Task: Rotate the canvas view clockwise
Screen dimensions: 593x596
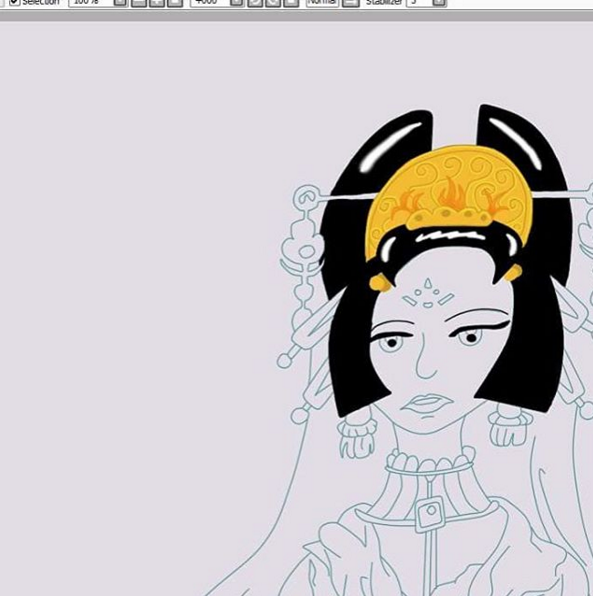Action: coord(273,2)
